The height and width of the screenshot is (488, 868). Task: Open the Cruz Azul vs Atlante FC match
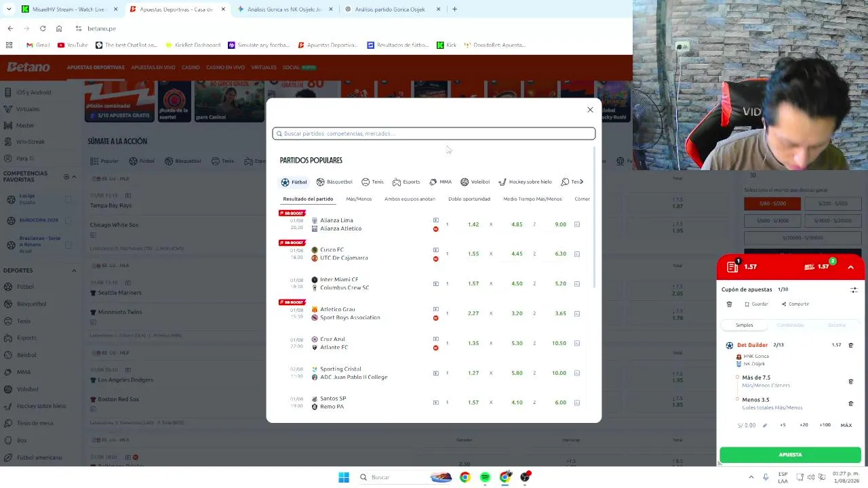pyautogui.click(x=334, y=344)
